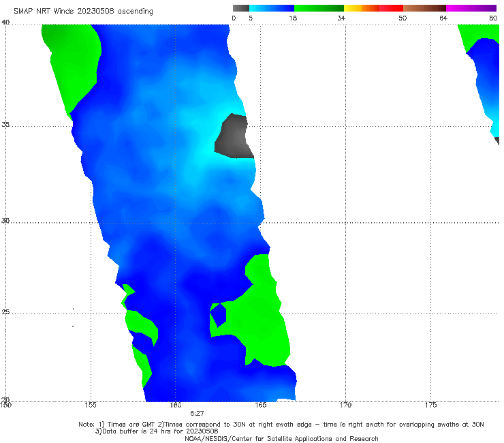Click the brown segment of the color bar

coord(424,8)
